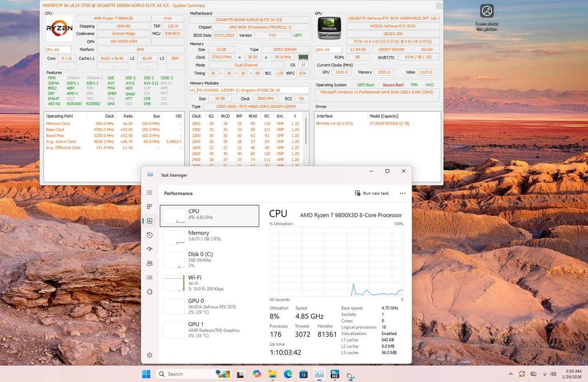Image resolution: width=588 pixels, height=382 pixels.
Task: Click the Ryzen logo in HWiNFO
Action: tap(59, 28)
